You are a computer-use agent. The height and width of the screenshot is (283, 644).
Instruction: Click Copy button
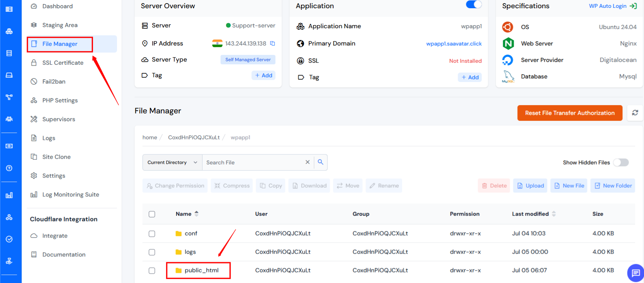click(270, 186)
